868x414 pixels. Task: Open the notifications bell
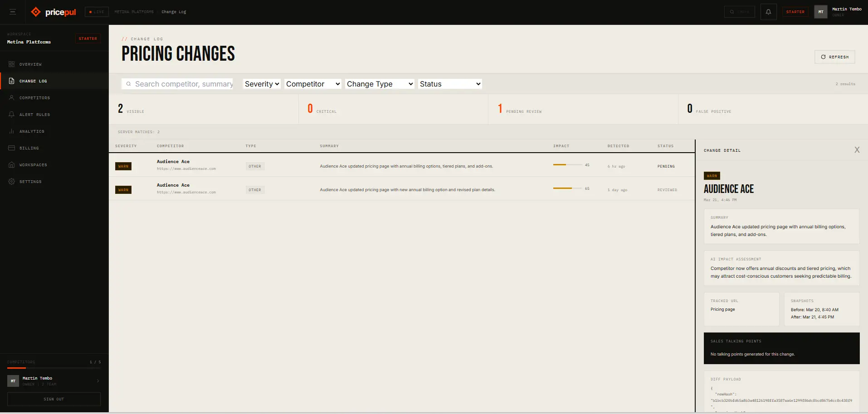tap(768, 12)
